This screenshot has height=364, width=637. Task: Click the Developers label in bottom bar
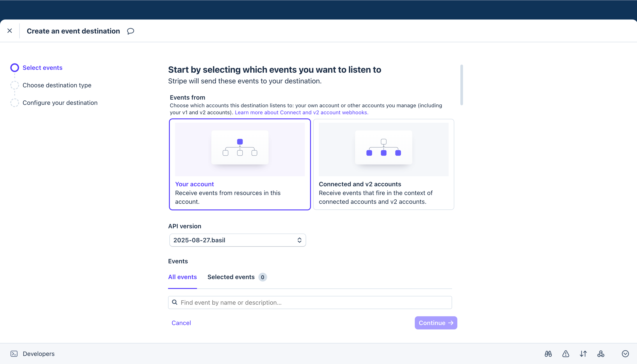click(x=39, y=353)
